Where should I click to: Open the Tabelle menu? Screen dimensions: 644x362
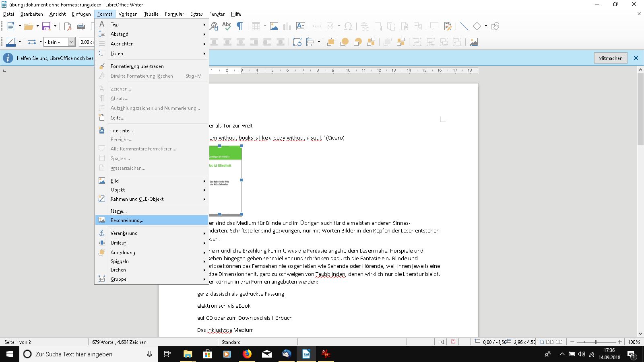pos(151,14)
